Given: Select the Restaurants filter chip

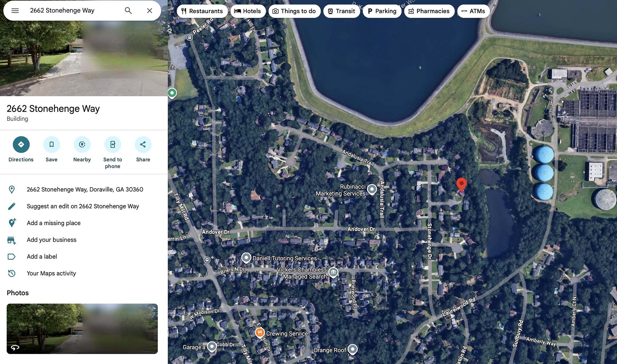Looking at the screenshot, I should click(202, 11).
